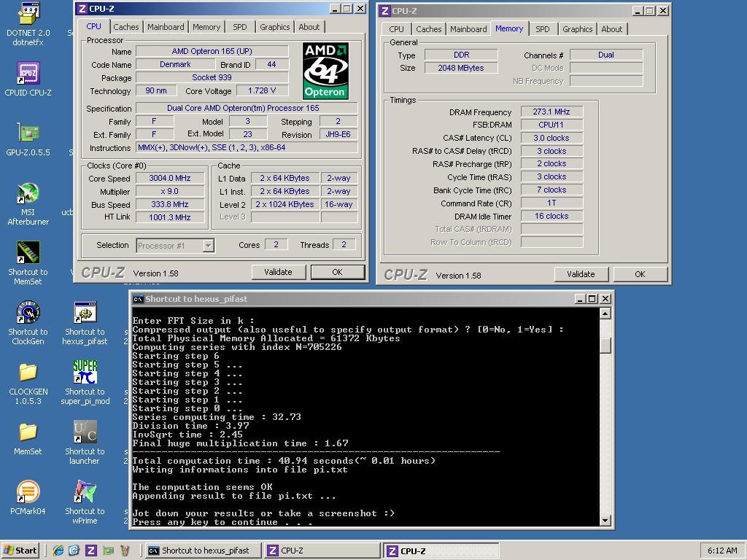Switch to Shortcut to hexus_pifast taskbar button

click(x=203, y=551)
